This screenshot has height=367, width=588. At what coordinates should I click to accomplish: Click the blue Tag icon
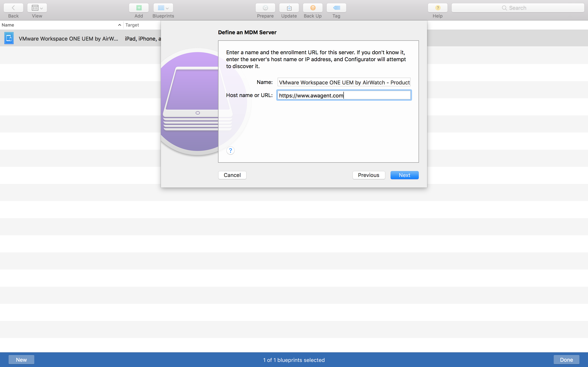[336, 8]
